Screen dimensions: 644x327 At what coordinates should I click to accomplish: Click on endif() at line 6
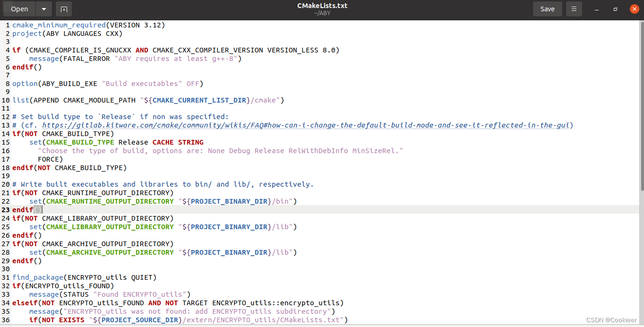click(27, 67)
